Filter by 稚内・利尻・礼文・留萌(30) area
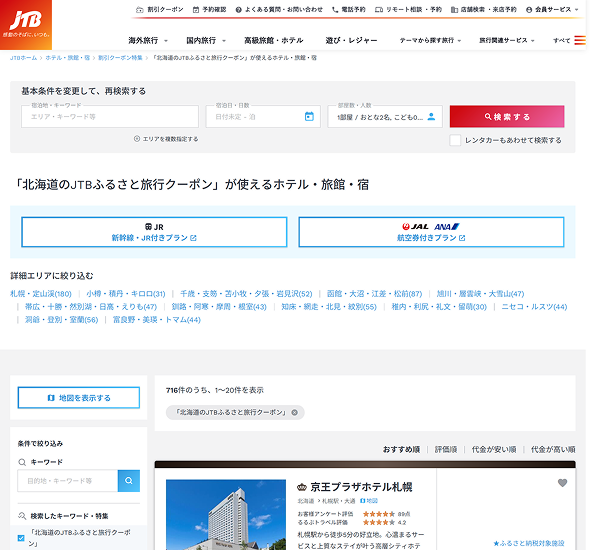Screen dimensions: 590x550 [x=439, y=307]
